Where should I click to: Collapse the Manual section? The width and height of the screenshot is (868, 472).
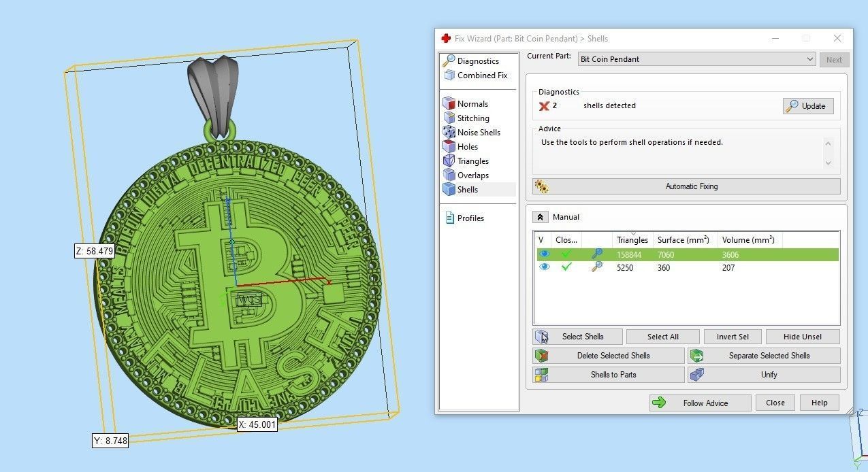pyautogui.click(x=540, y=217)
